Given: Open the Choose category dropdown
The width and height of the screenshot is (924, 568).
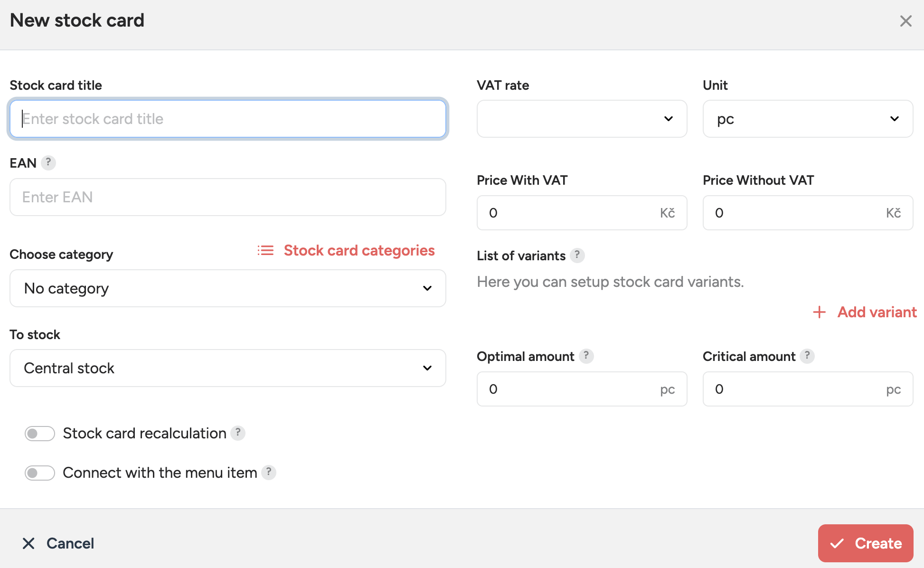Looking at the screenshot, I should (227, 288).
